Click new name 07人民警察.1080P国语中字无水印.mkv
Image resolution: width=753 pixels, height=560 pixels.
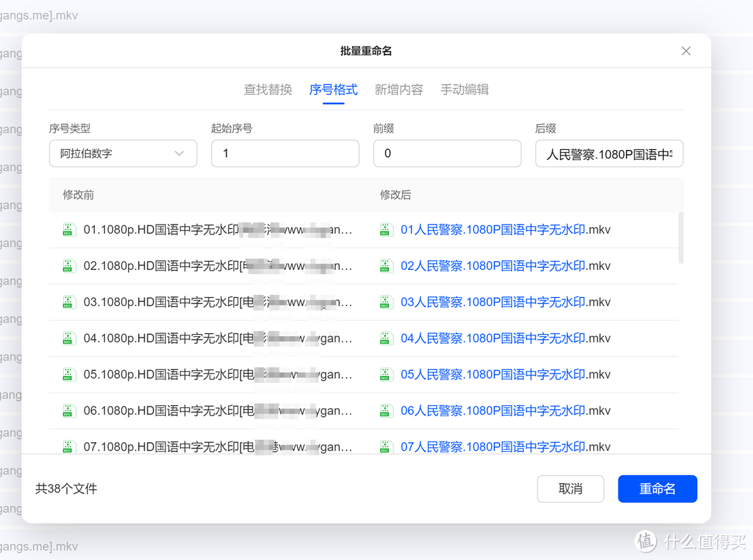(x=505, y=446)
